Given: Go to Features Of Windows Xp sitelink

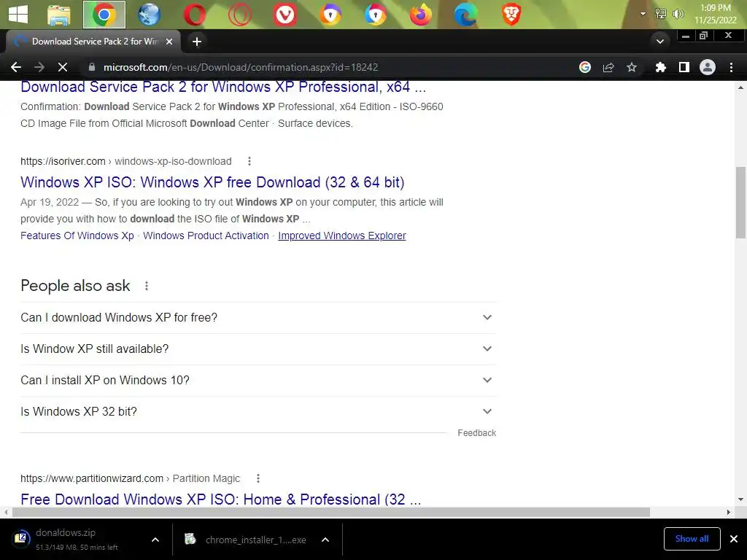Looking at the screenshot, I should click(x=77, y=236).
